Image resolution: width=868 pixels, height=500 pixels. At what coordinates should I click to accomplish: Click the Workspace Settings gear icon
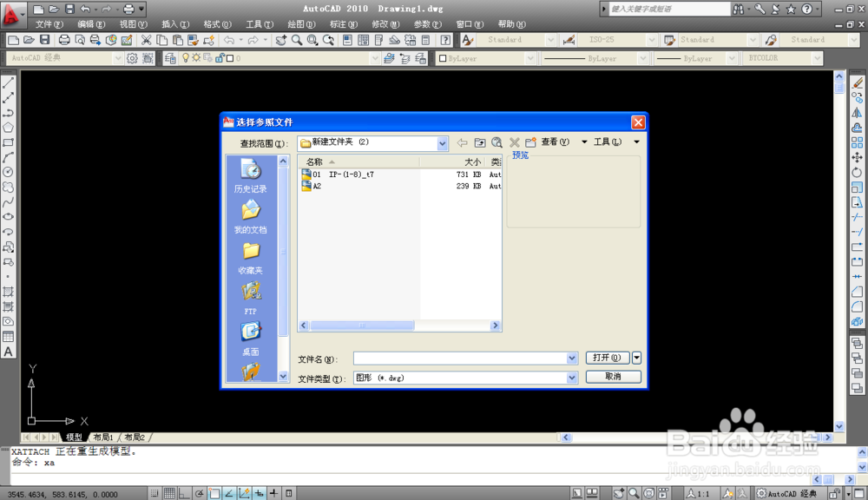132,58
